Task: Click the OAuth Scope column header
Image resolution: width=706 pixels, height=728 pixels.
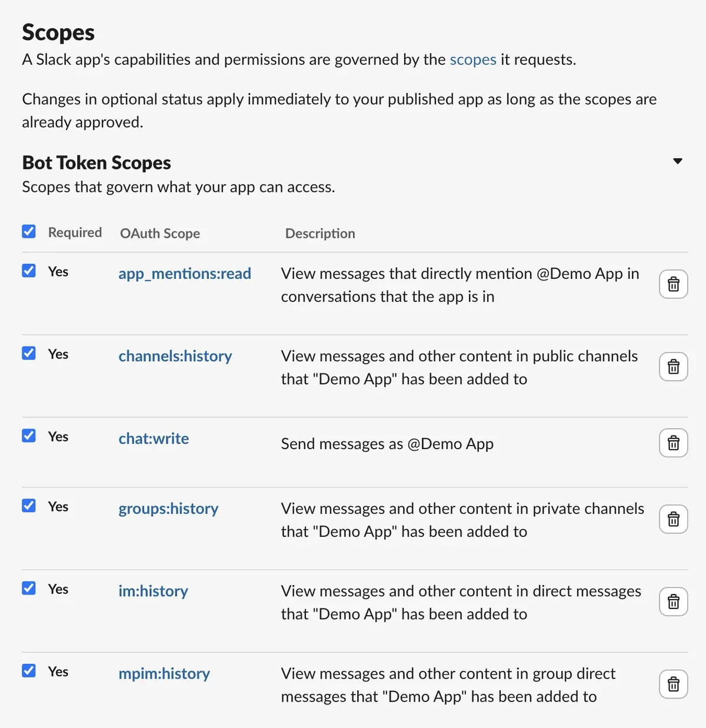Action: tap(160, 234)
